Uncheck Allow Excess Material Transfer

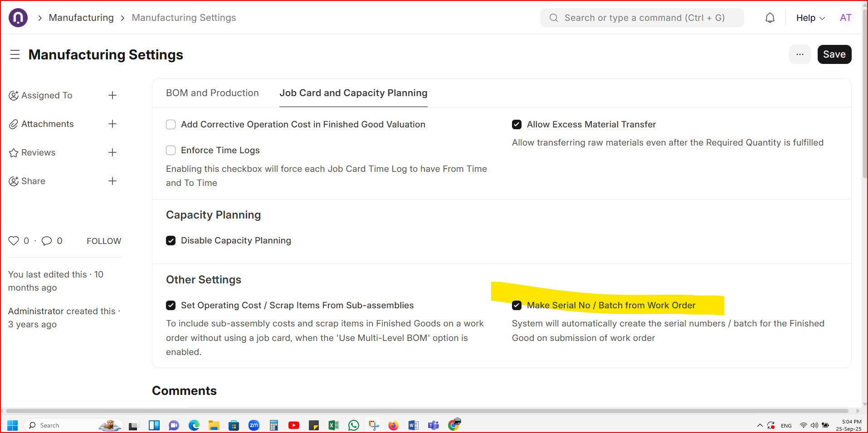pyautogui.click(x=517, y=124)
